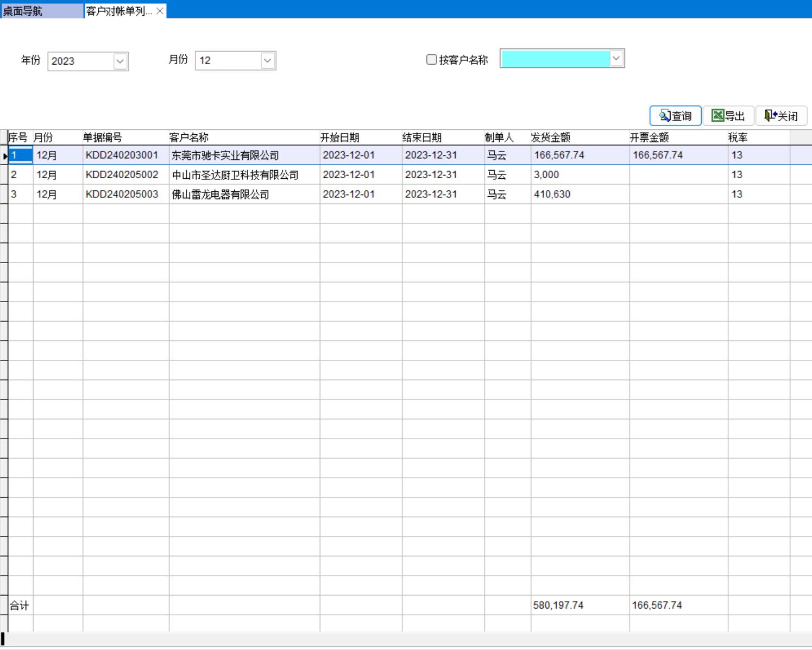Click the cyan customer name field

[555, 59]
